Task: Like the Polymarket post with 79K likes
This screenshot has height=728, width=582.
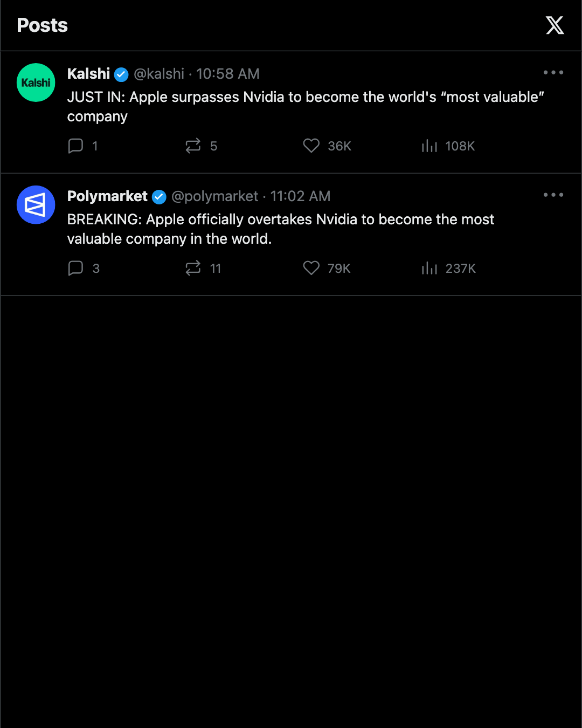Action: (327, 269)
